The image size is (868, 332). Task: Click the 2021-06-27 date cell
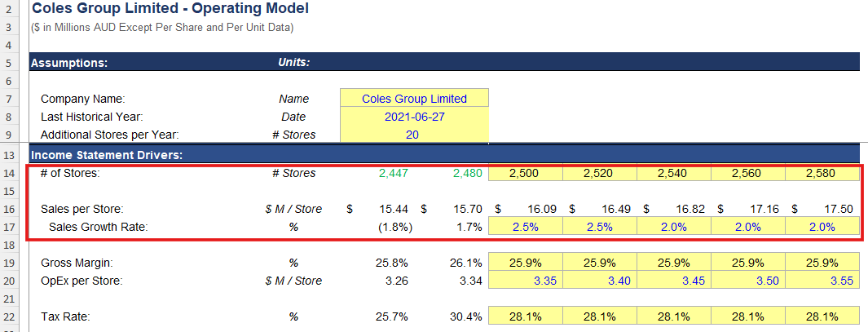414,117
